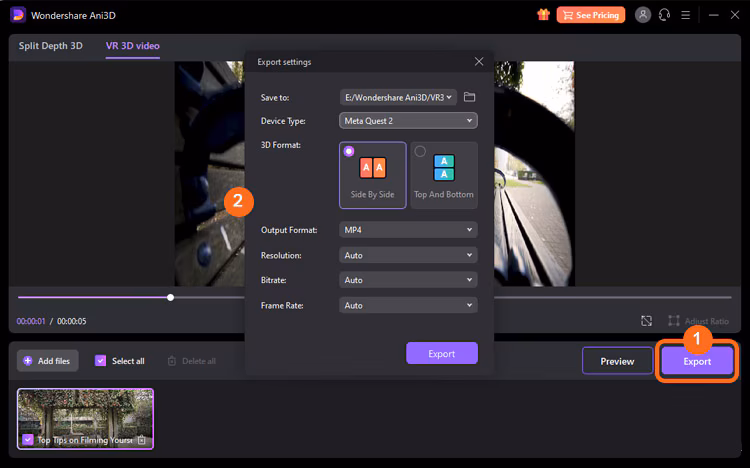Select the Top And Bottom radio button
Viewport: 750px width, 468px height.
pos(420,151)
